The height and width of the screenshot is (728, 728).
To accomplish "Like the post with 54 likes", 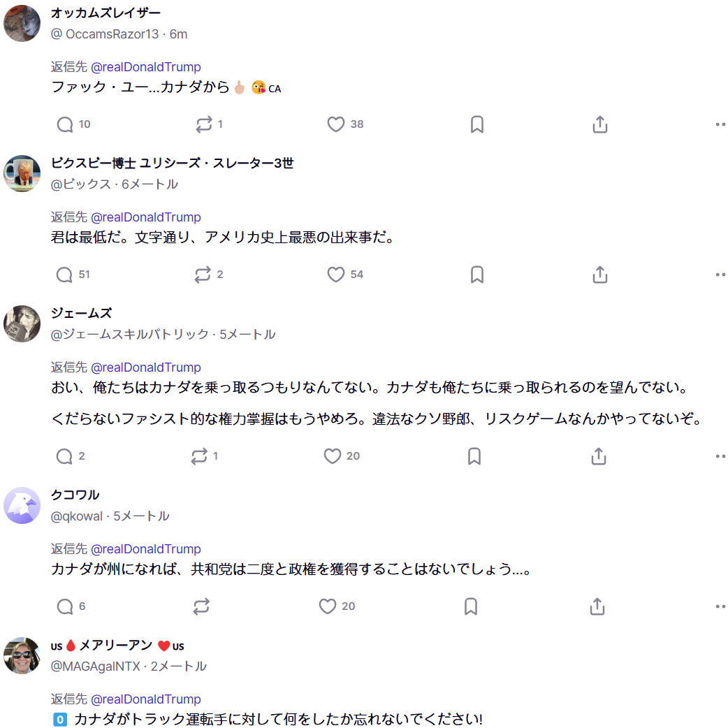I will pos(336,275).
